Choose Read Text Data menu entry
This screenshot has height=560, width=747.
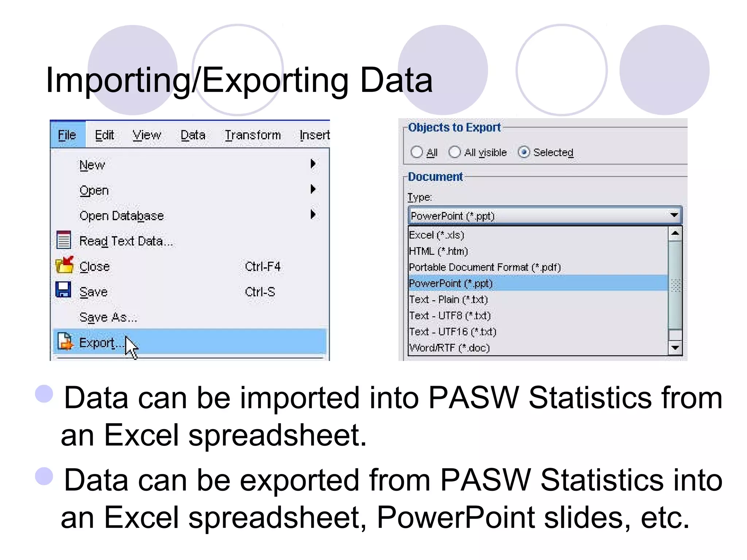pos(190,241)
